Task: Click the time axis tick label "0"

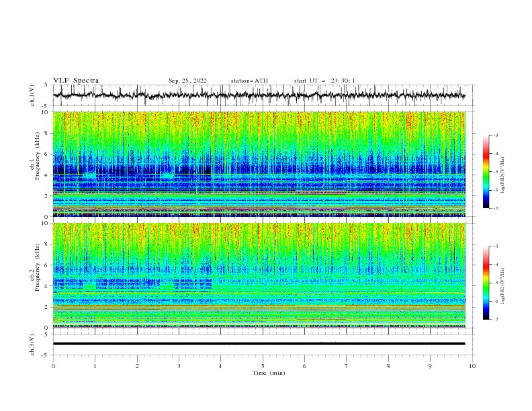Action: click(53, 366)
